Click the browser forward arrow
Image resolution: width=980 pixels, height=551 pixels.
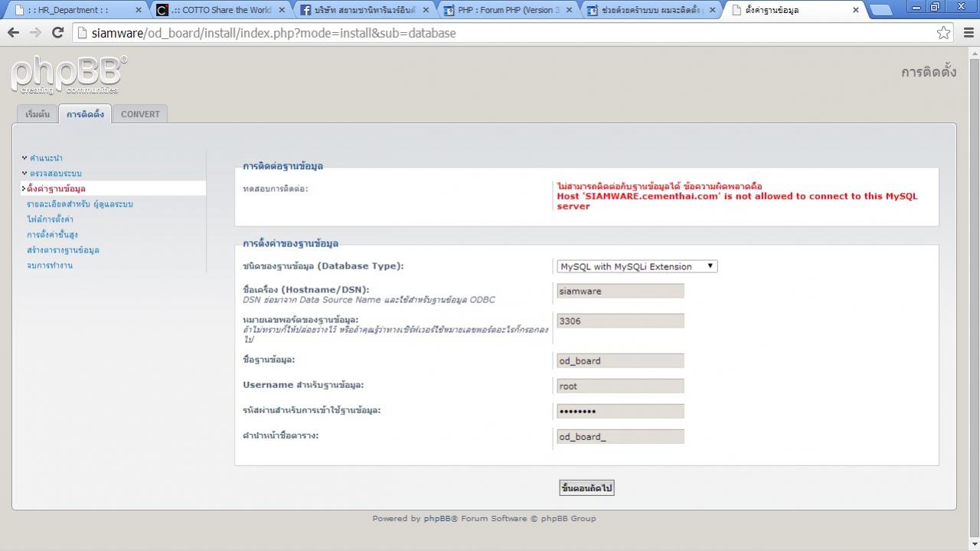pos(35,33)
